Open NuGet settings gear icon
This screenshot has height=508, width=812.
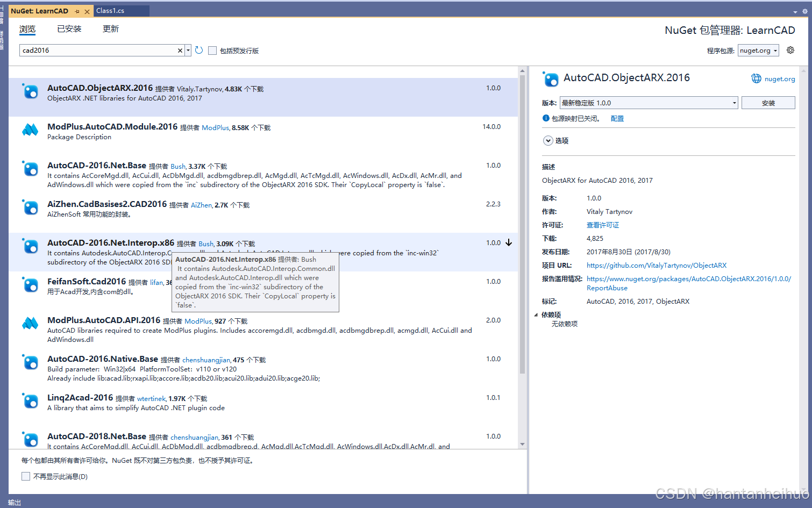(790, 50)
